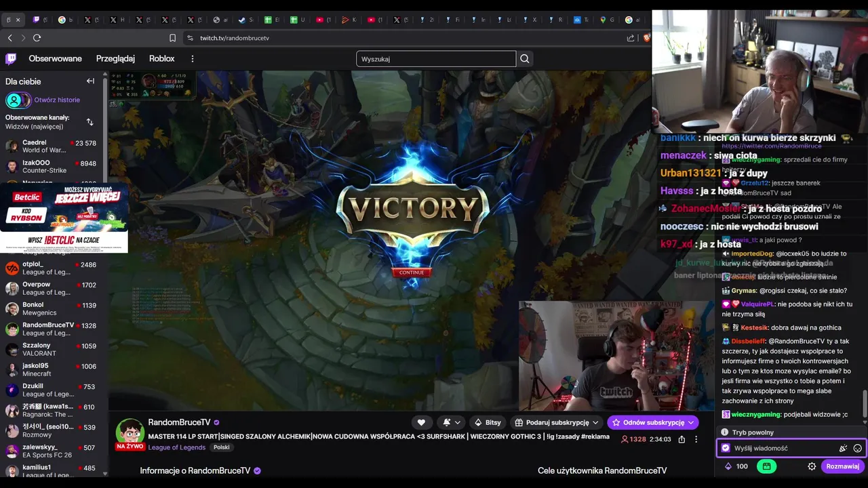Open the notification bell dropdown

click(452, 422)
